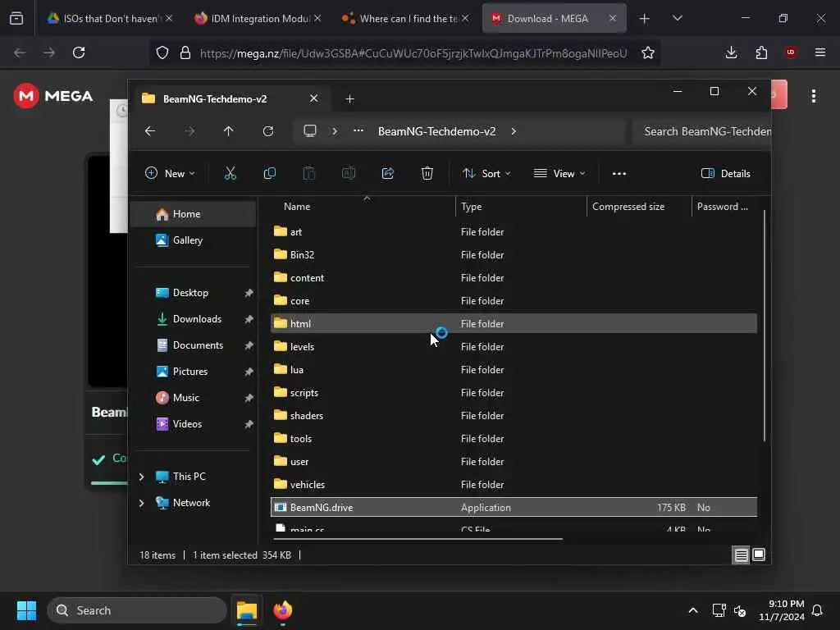Image resolution: width=840 pixels, height=630 pixels.
Task: Click the horizontal scrollbar under file list
Action: tap(418, 539)
